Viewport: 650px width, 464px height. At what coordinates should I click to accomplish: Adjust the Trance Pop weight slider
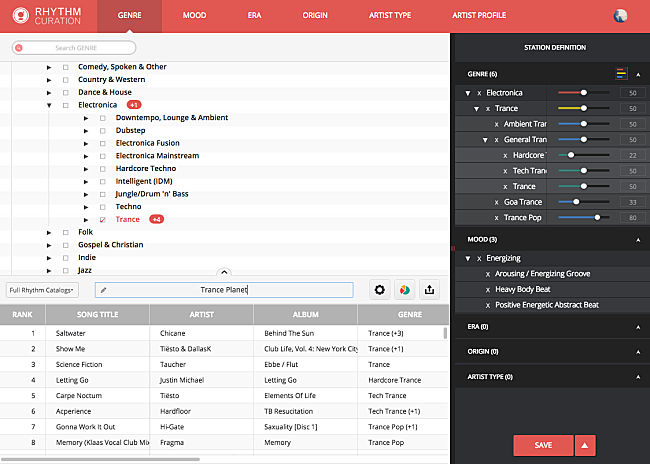click(x=598, y=217)
